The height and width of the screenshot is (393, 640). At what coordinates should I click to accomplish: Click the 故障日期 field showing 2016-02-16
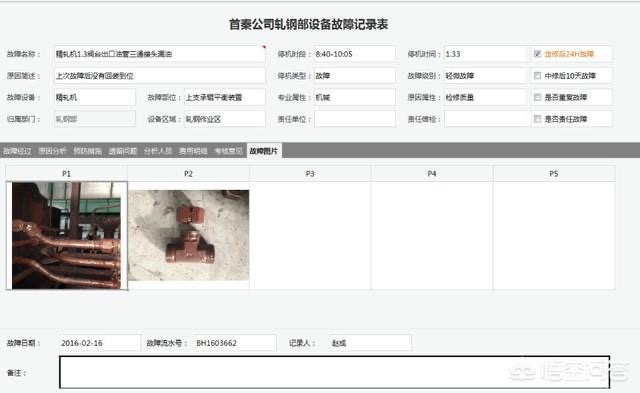[x=100, y=343]
